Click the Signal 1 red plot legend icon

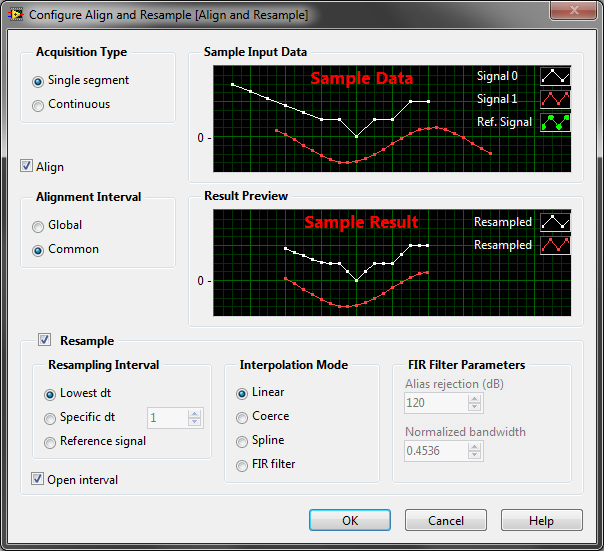pyautogui.click(x=555, y=99)
